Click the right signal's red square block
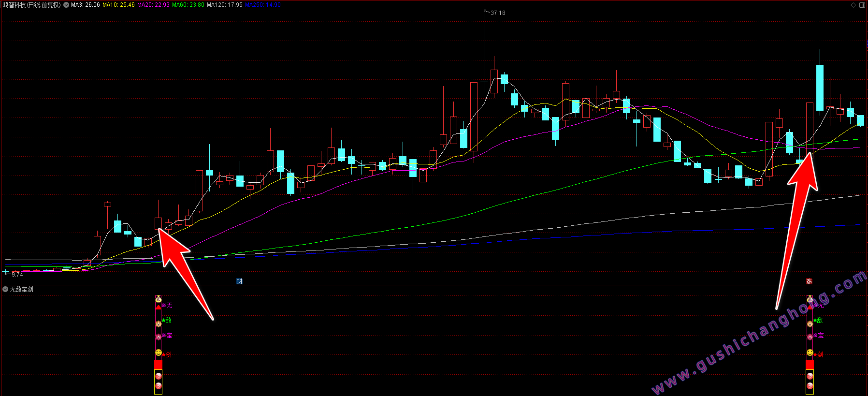Viewport: 868px width, 396px height. [810, 364]
